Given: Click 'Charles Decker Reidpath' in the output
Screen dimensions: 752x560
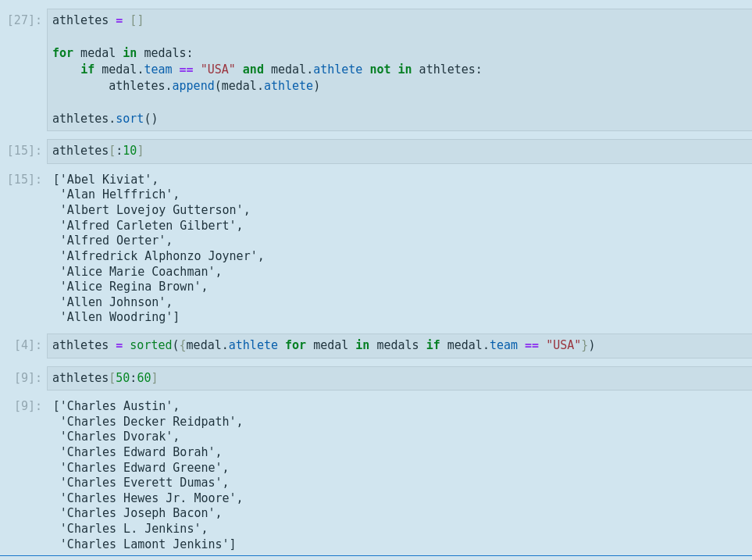Looking at the screenshot, I should pyautogui.click(x=151, y=422).
